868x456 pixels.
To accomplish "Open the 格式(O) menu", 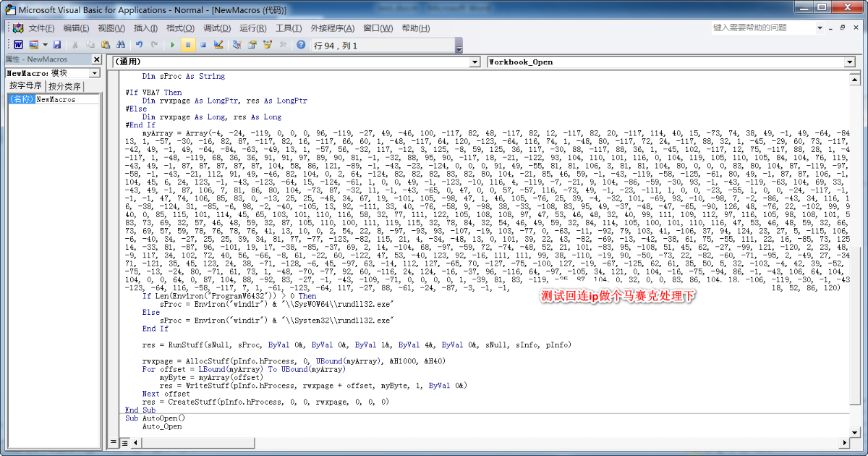I will point(180,28).
